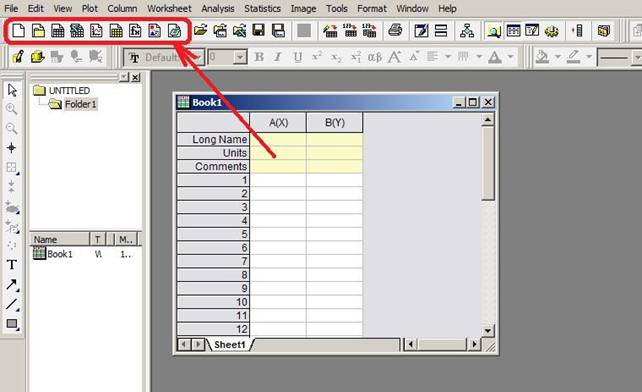Screen dimensions: 642x392
Task: Click the New Layout page icon
Action: click(x=154, y=31)
